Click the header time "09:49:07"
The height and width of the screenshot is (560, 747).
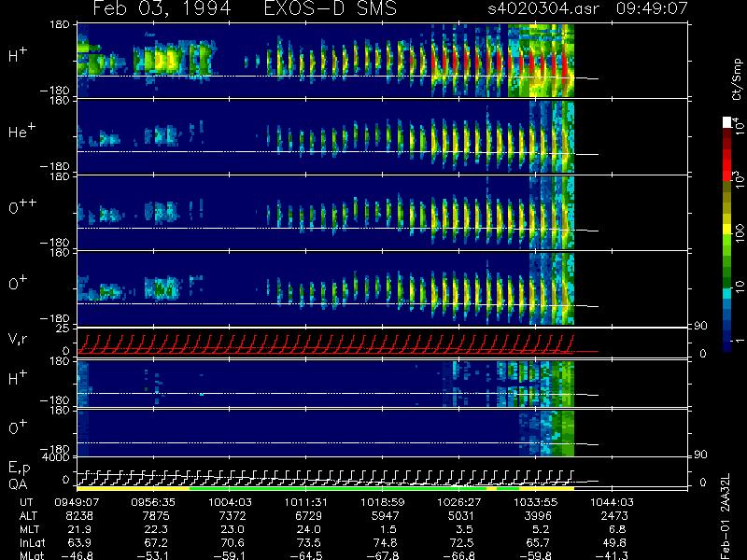(x=652, y=8)
